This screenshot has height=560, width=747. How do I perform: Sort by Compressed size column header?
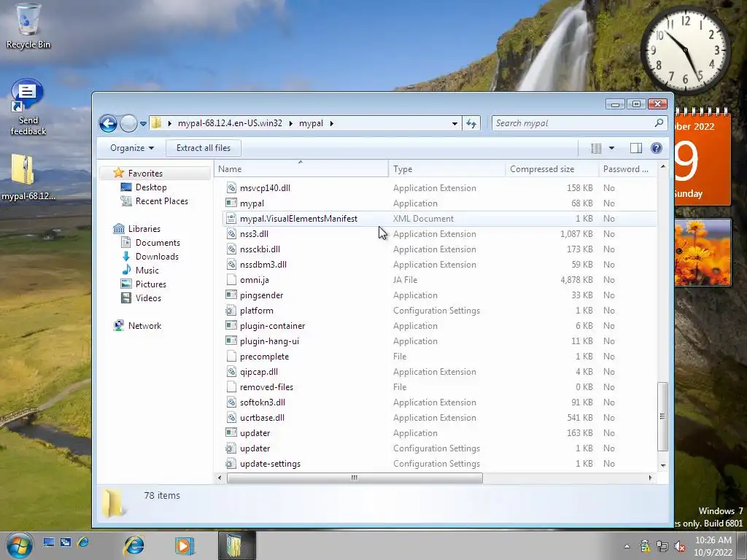[x=551, y=169]
